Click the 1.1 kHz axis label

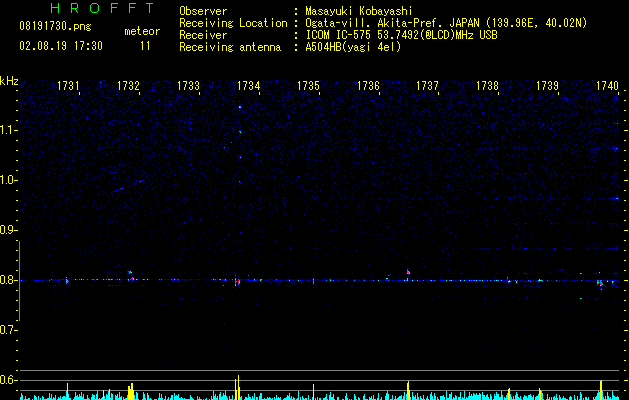(8, 130)
